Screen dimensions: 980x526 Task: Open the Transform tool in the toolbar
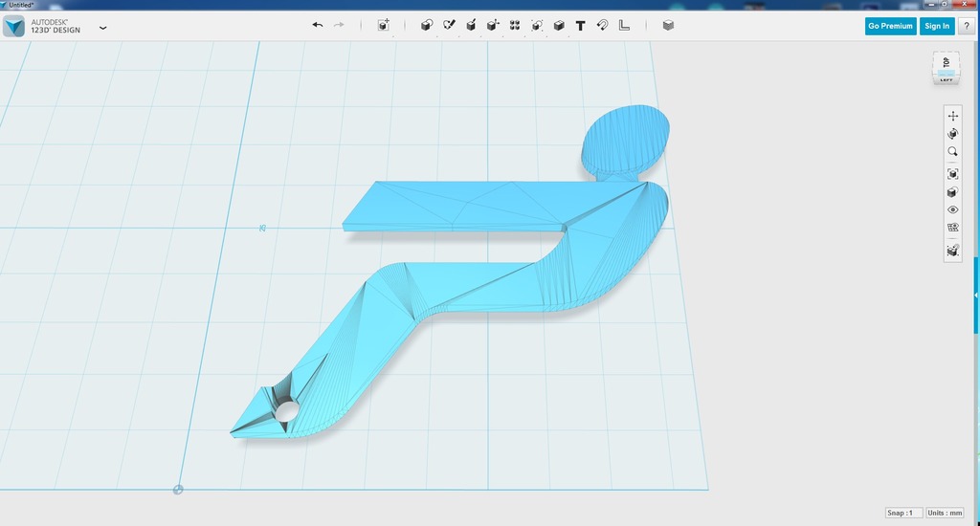coord(384,26)
